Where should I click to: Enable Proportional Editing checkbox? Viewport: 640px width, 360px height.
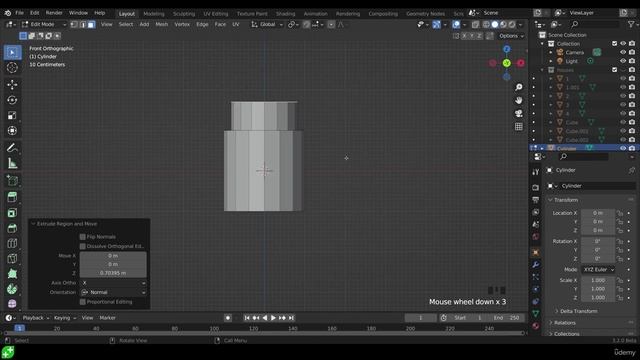click(x=82, y=302)
